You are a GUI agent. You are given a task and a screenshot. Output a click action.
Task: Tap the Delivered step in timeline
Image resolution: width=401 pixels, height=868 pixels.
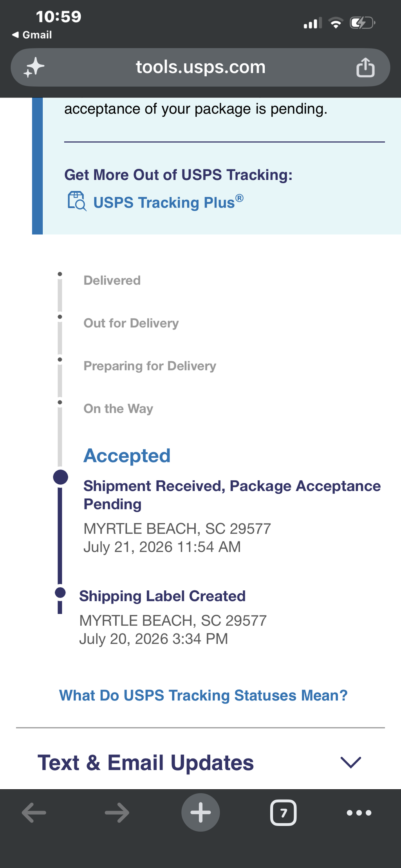[112, 280]
